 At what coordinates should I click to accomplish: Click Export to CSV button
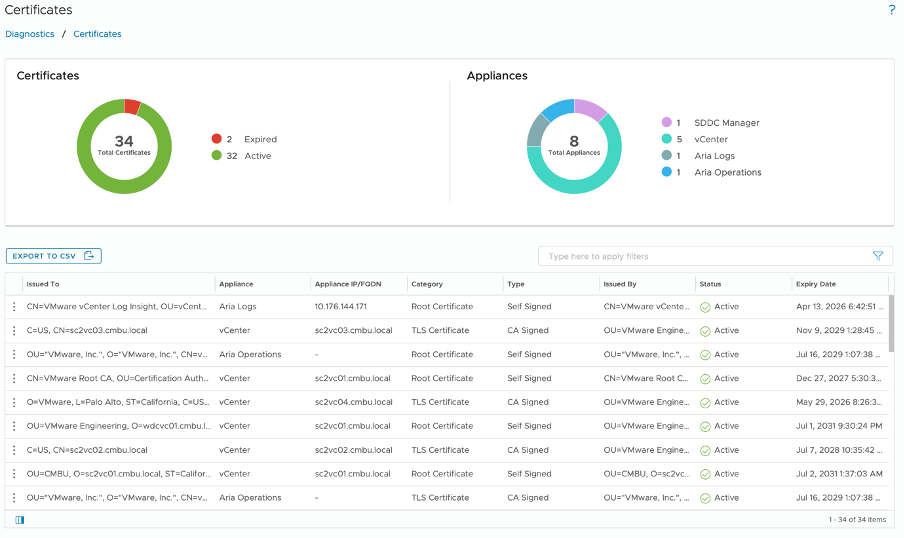point(54,256)
